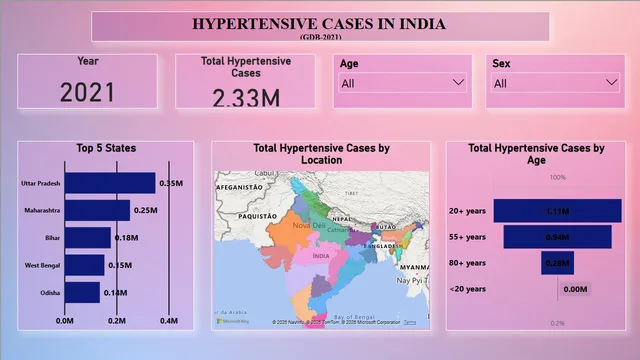Click Total Hypertensive Cases by Location title
640x360 pixels.
point(321,154)
